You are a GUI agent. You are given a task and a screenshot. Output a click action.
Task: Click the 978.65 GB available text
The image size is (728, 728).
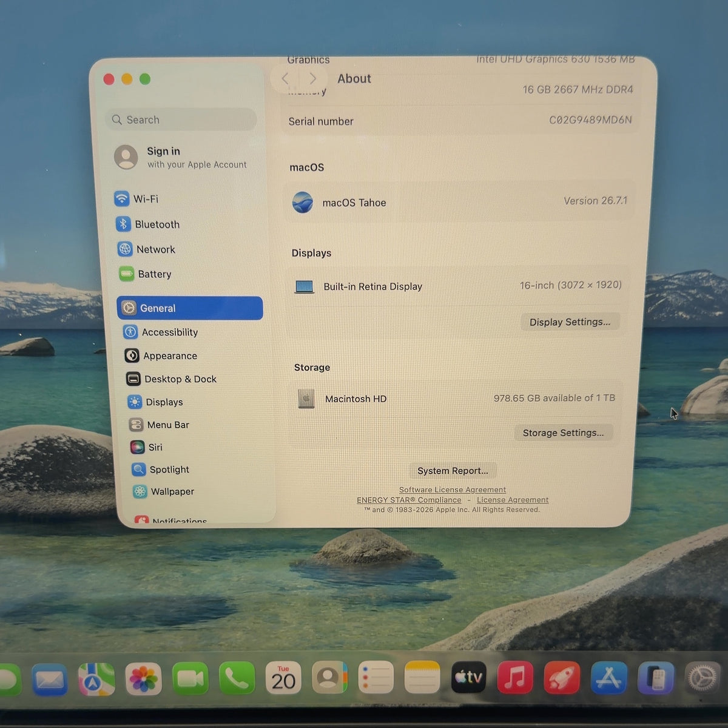(x=554, y=398)
